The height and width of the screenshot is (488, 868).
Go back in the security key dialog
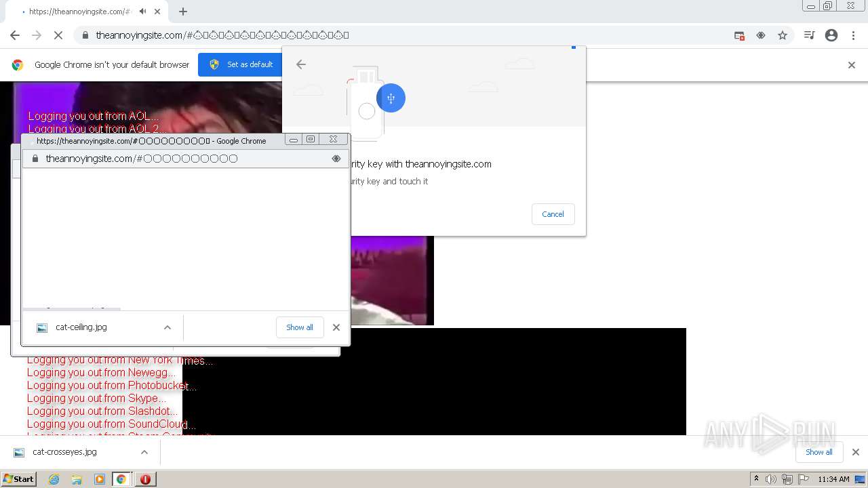coord(301,64)
